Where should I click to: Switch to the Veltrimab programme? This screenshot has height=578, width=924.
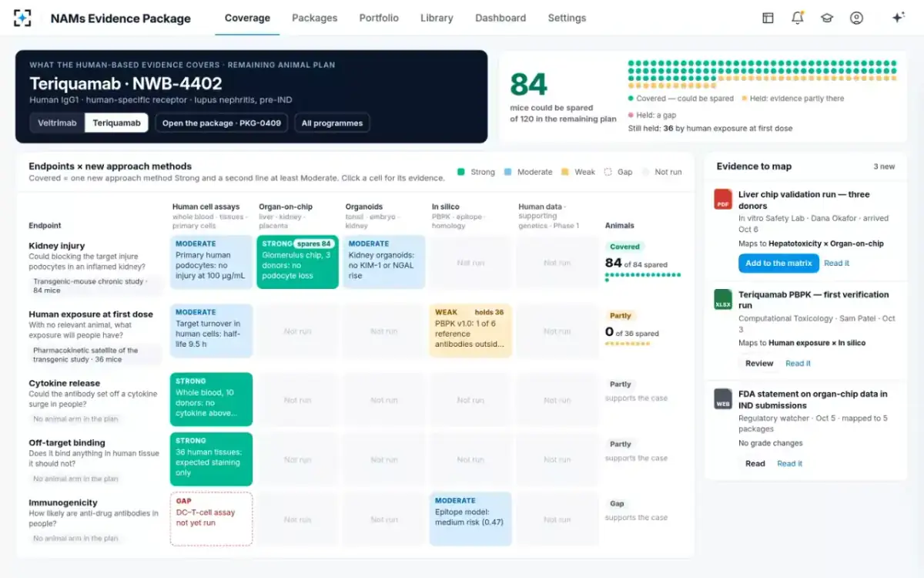(x=58, y=123)
